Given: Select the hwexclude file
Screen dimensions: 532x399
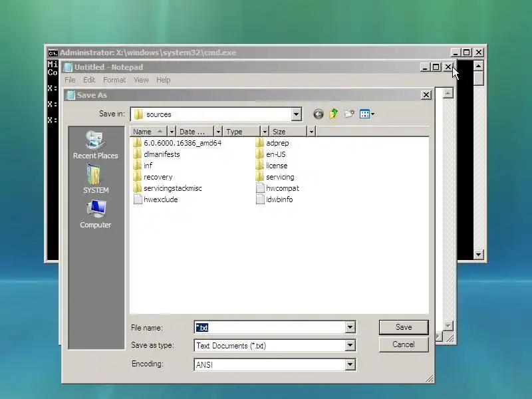Looking at the screenshot, I should pos(156,199).
